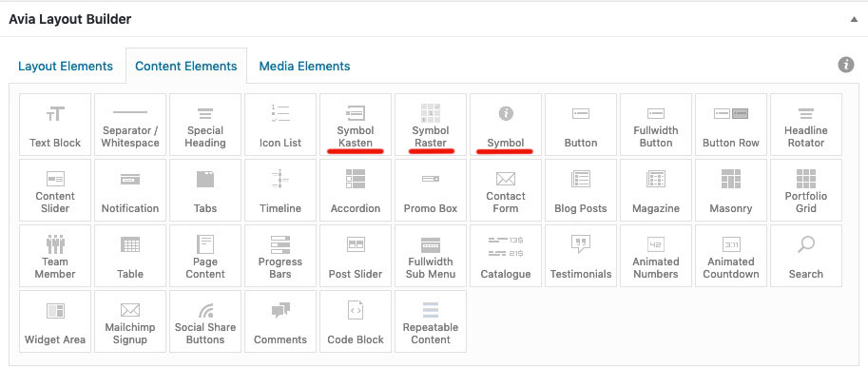Insert the Tabs element
Screen dimensions: 868x368
pos(205,190)
